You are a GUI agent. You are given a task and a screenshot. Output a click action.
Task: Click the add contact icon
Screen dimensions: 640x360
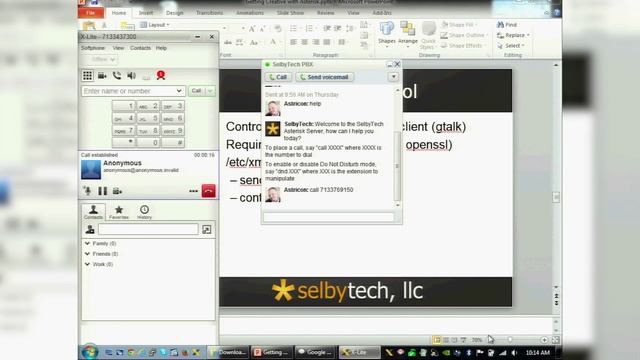coord(90,230)
